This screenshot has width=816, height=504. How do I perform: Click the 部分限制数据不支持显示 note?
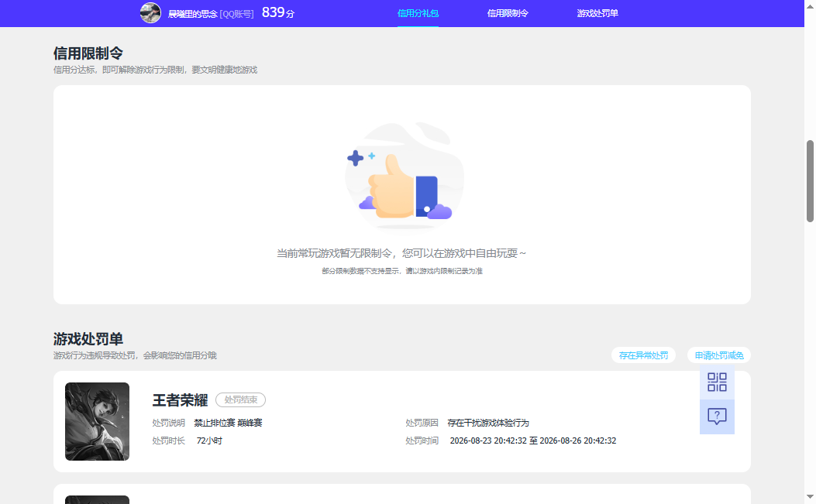tap(401, 271)
